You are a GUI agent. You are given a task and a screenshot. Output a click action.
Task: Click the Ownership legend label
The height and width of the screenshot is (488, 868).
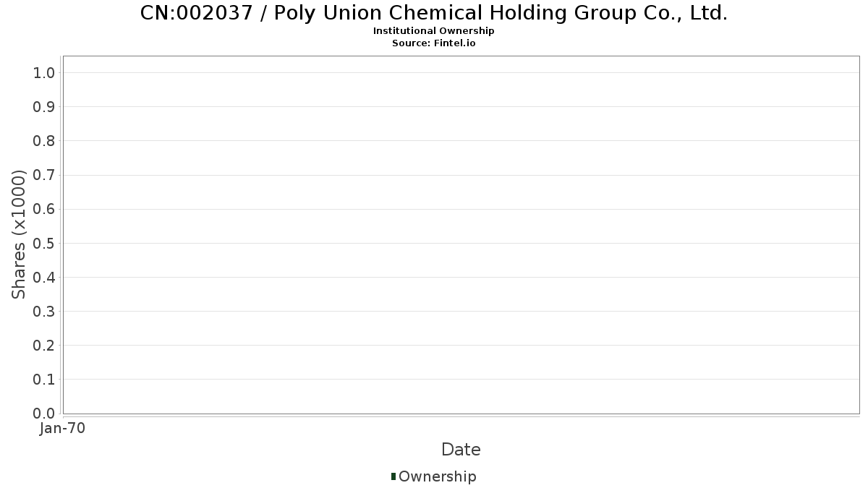438,476
